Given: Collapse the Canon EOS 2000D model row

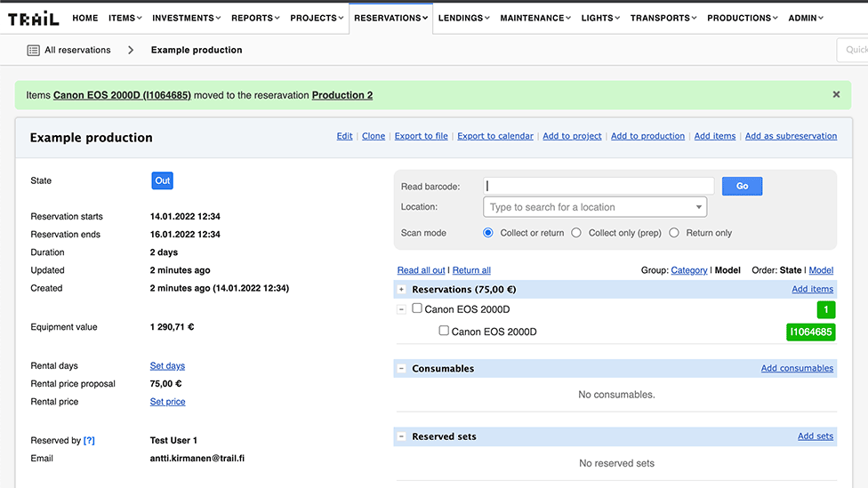Looking at the screenshot, I should tap(401, 309).
